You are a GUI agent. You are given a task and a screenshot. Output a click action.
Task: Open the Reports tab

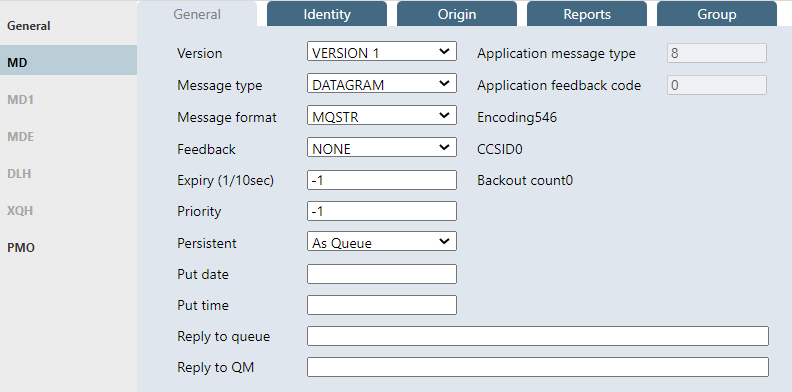(587, 14)
